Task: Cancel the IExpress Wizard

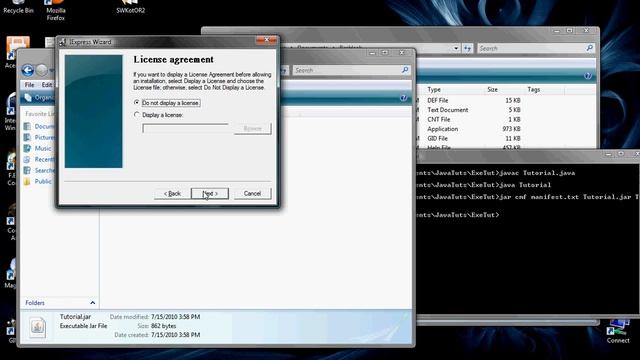Action: pyautogui.click(x=252, y=193)
